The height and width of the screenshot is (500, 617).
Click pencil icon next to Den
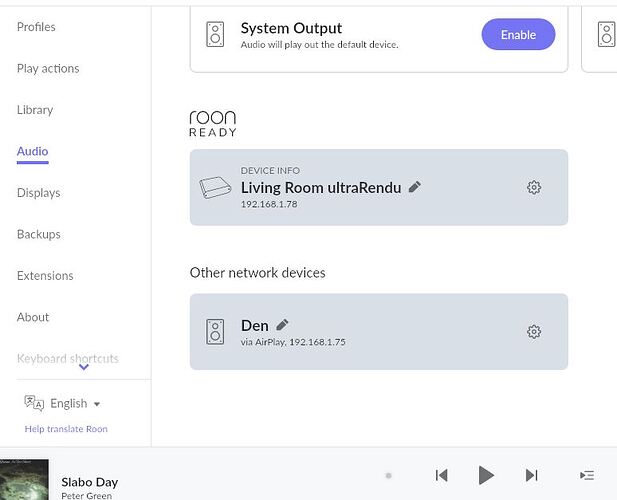pos(282,325)
